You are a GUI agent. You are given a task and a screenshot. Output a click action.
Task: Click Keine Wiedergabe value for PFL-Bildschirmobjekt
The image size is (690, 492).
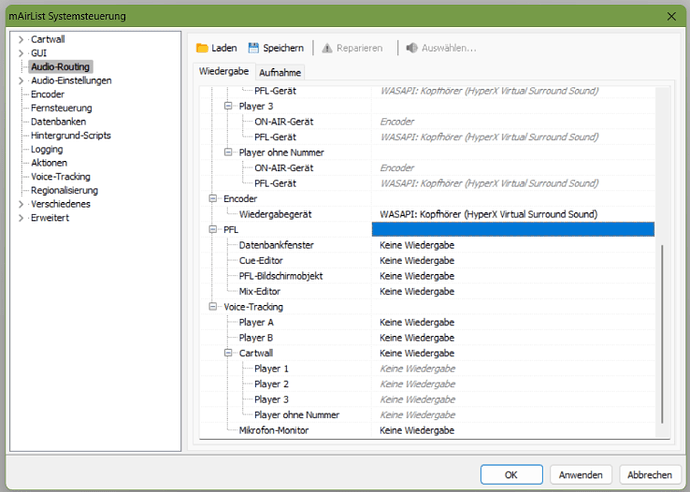[x=417, y=276]
